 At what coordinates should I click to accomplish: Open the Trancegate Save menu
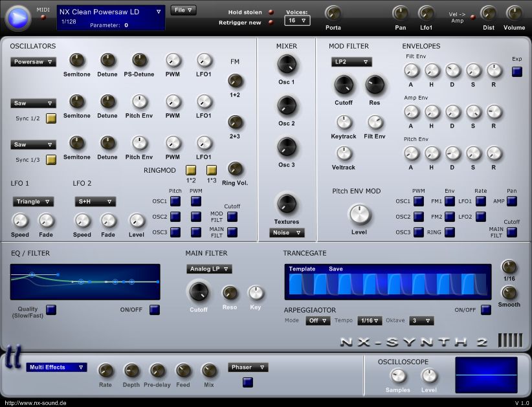click(x=335, y=269)
